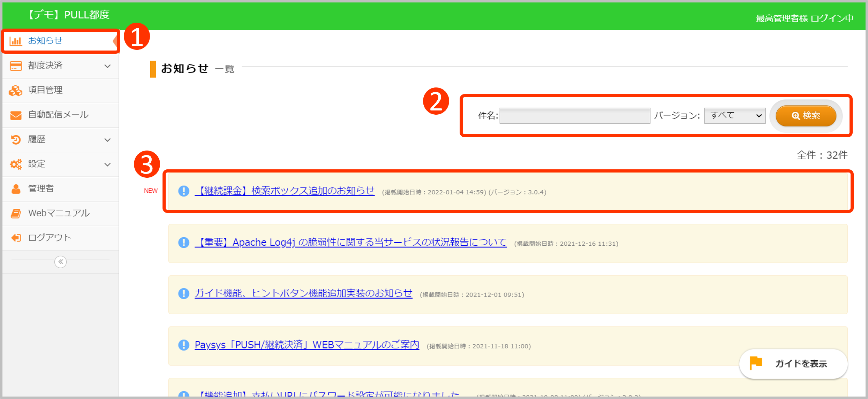Click the お知らせ bar chart icon
Screen dimensions: 868x399
click(16, 41)
